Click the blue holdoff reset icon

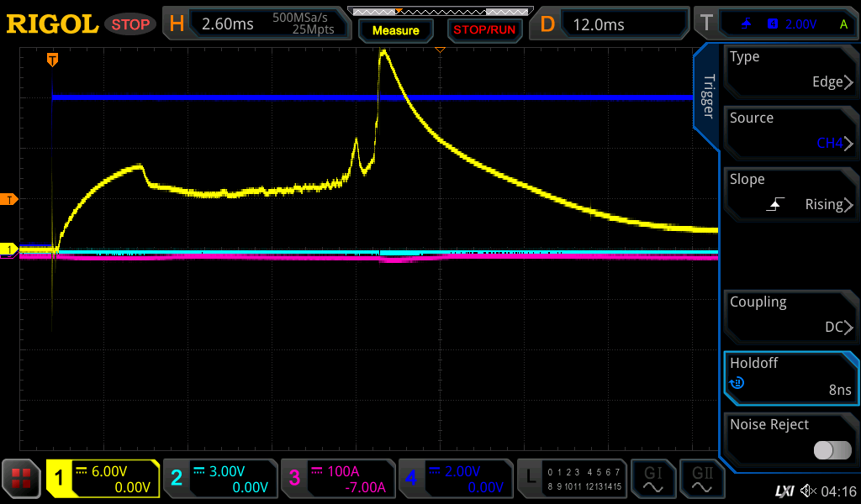click(737, 383)
